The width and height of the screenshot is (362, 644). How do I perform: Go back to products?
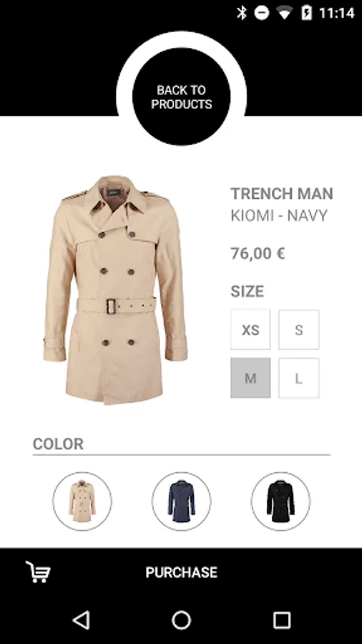coord(181,97)
